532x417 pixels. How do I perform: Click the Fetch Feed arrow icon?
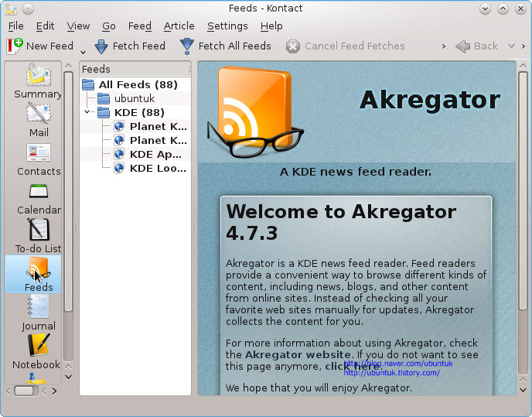(x=101, y=46)
